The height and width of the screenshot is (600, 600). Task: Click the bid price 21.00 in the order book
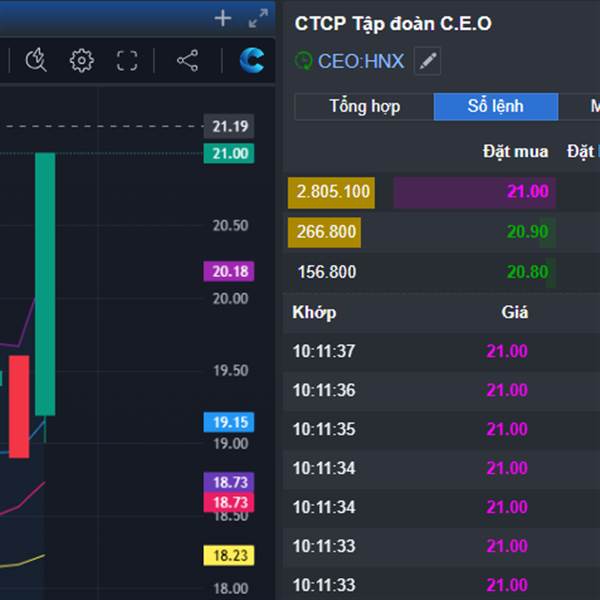tap(528, 191)
